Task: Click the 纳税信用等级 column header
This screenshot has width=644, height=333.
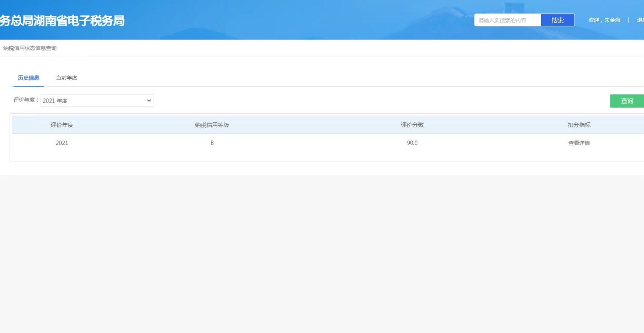Action: click(x=212, y=125)
